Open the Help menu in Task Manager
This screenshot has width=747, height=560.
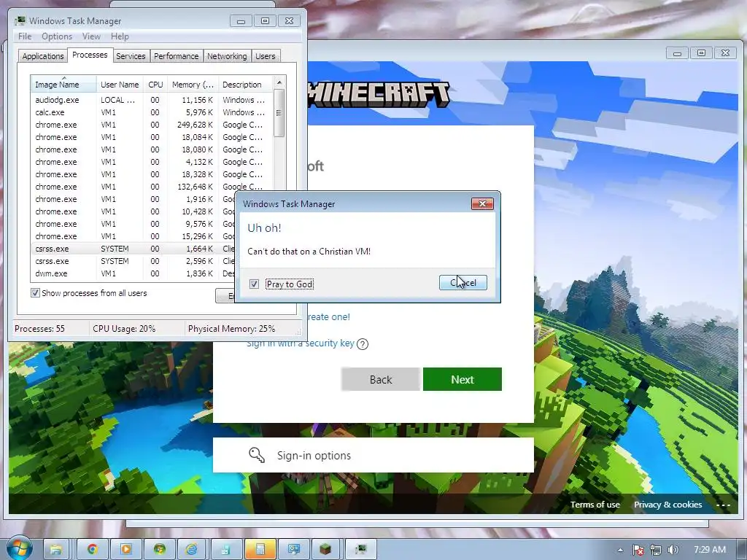click(120, 36)
